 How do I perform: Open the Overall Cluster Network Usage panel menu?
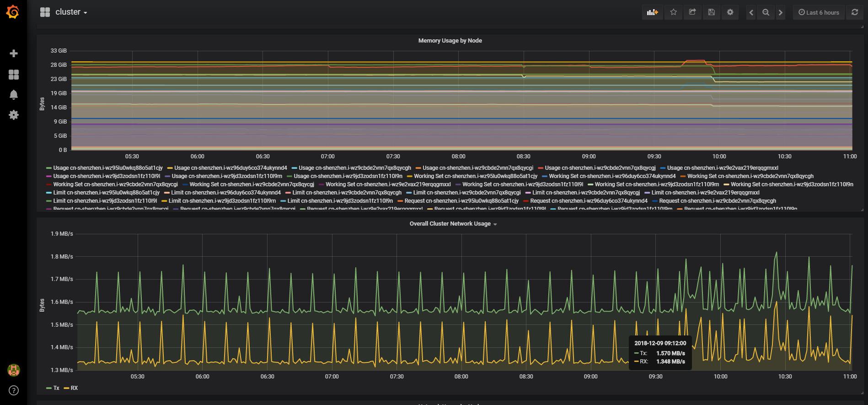pyautogui.click(x=450, y=224)
